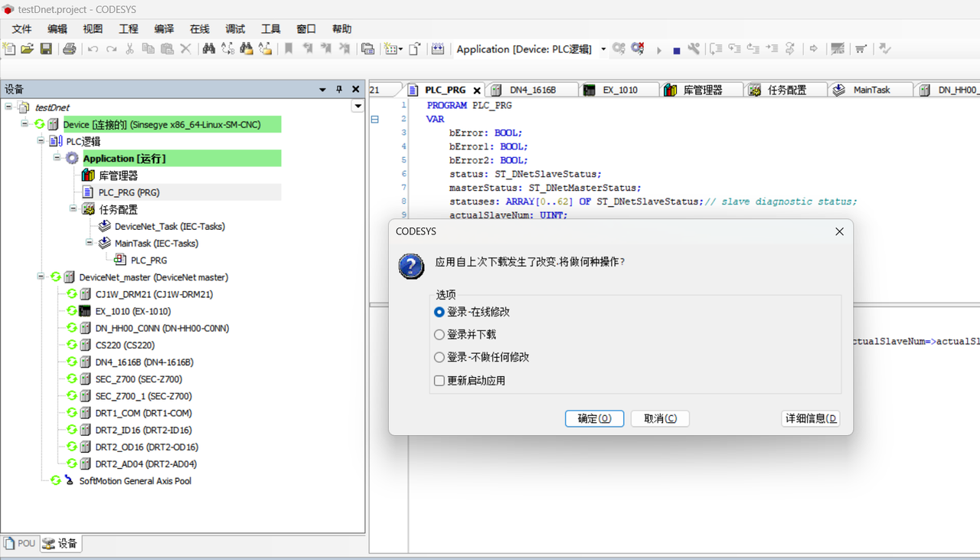Enable the 更新启动应用 checkbox
This screenshot has width=980, height=560.
[x=439, y=381]
